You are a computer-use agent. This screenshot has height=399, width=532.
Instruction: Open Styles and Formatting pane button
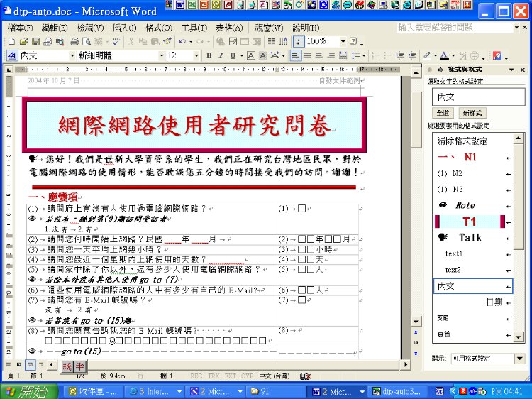(12, 55)
